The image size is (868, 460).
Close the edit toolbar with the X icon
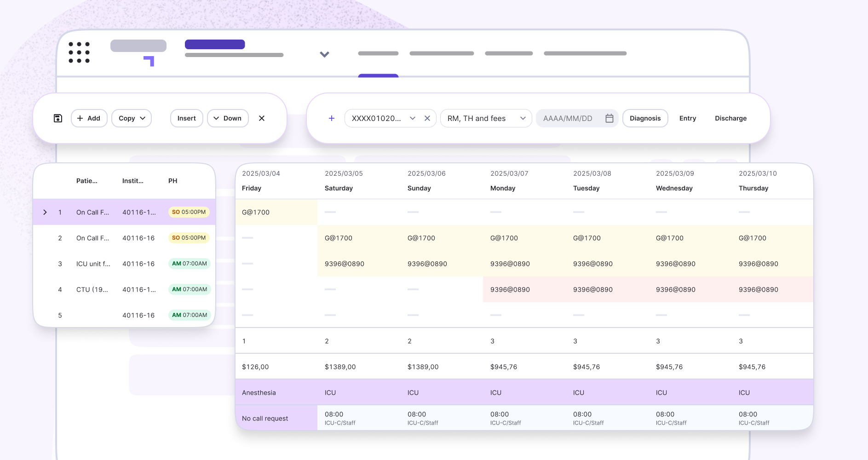pyautogui.click(x=262, y=118)
